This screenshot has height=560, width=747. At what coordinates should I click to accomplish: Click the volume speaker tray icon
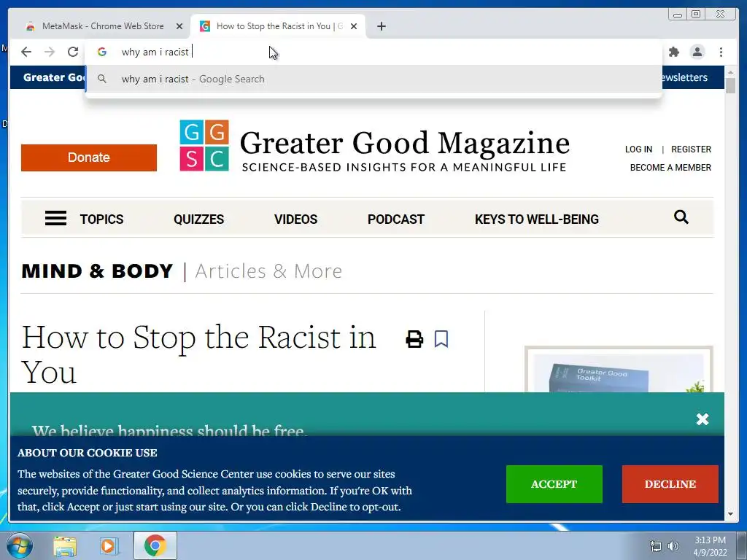(x=673, y=546)
